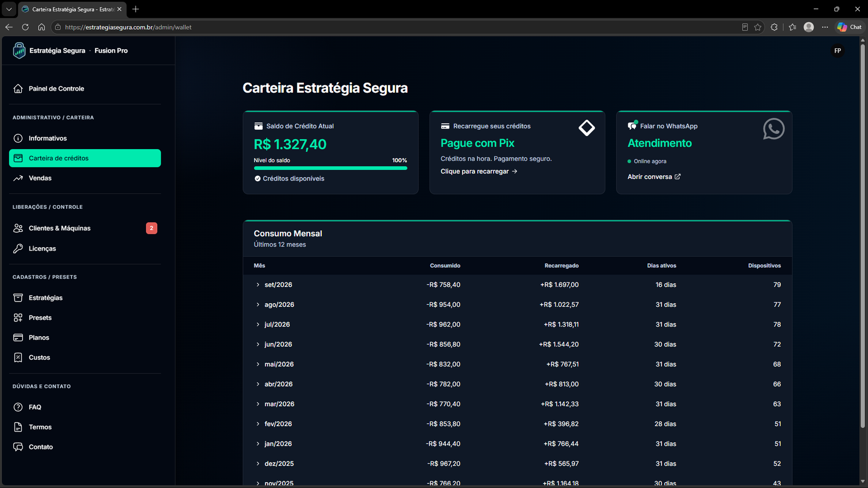Go back with the browser back arrow
The height and width of the screenshot is (488, 868).
(x=9, y=27)
